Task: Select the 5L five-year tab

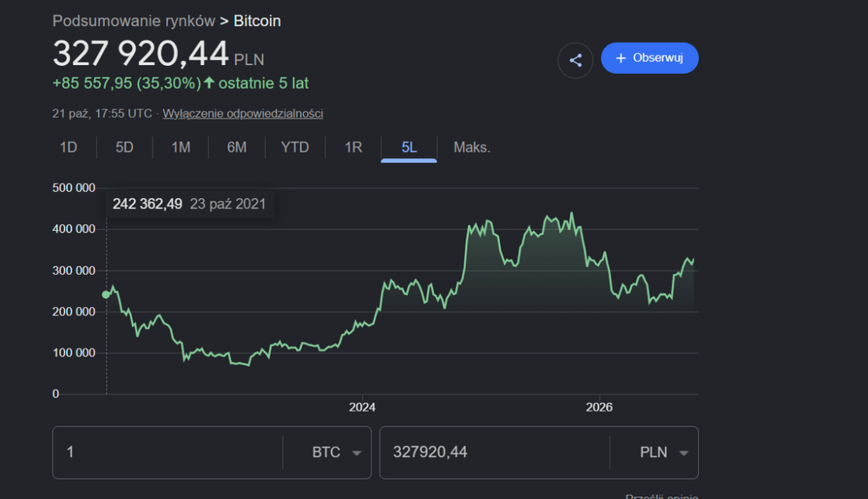Action: [409, 148]
